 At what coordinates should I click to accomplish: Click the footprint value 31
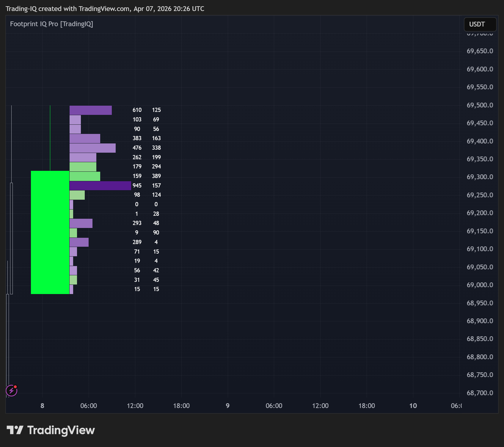(137, 280)
